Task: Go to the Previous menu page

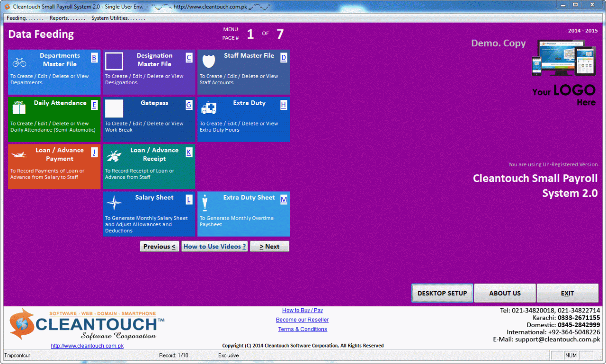Action: (160, 246)
